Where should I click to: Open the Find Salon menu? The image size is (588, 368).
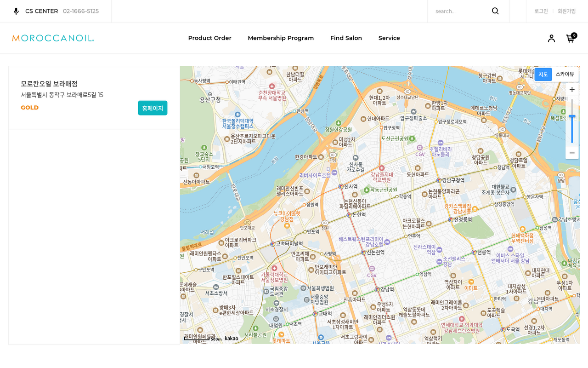point(346,38)
